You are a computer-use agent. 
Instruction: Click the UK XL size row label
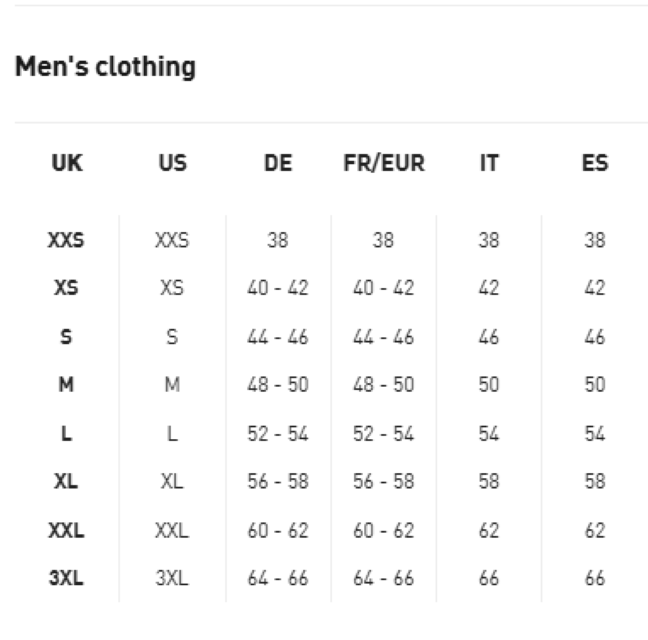tap(66, 482)
